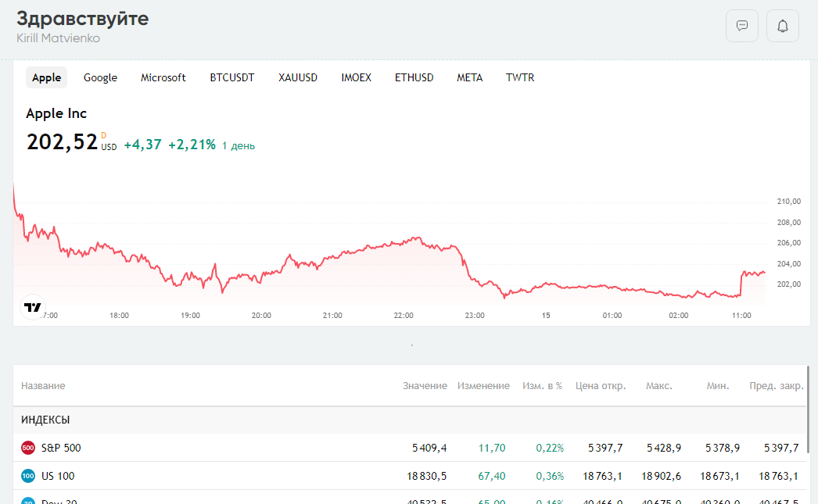Open the S&P 500 row name
Viewport: 818px width, 504px height.
click(x=61, y=448)
